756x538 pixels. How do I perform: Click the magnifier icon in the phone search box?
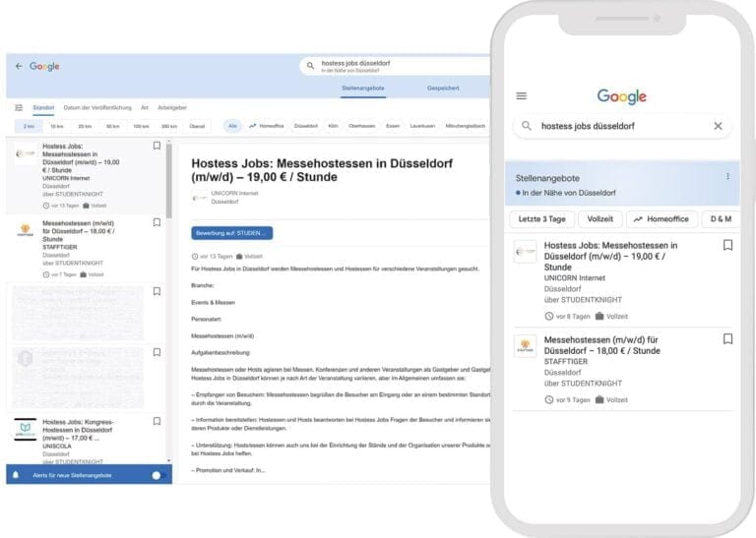pos(527,126)
